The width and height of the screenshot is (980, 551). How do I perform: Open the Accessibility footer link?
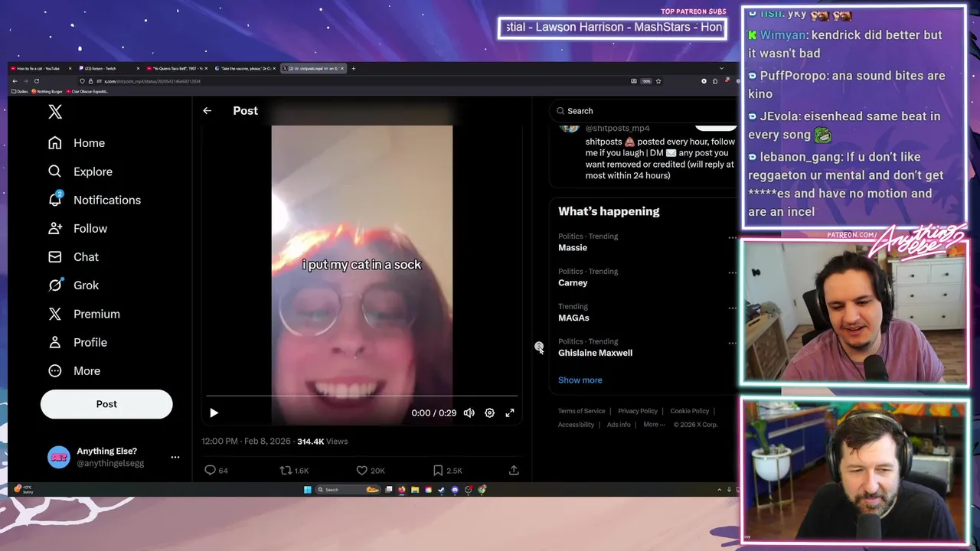click(576, 425)
